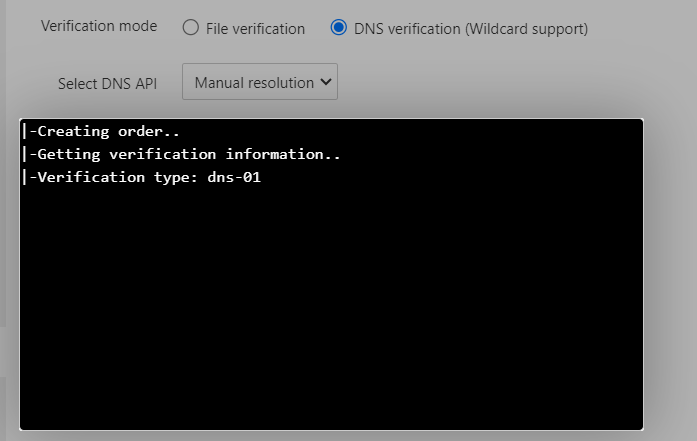Click the word 'Creating' in the console
This screenshot has height=441, width=697.
tap(71, 131)
